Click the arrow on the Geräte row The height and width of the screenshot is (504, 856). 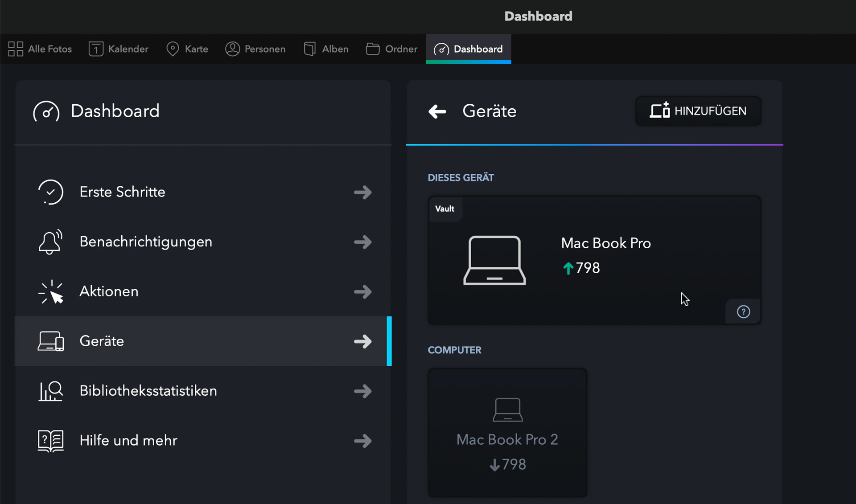(x=362, y=341)
